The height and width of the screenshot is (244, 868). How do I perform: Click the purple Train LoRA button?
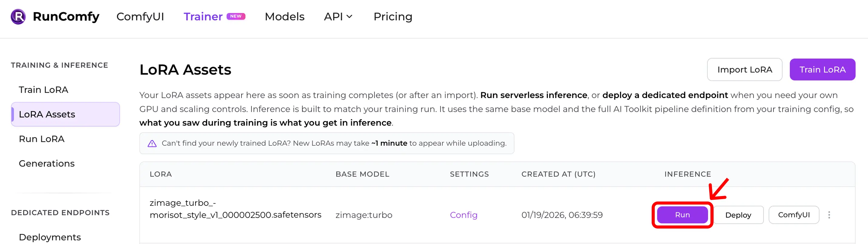click(x=823, y=69)
